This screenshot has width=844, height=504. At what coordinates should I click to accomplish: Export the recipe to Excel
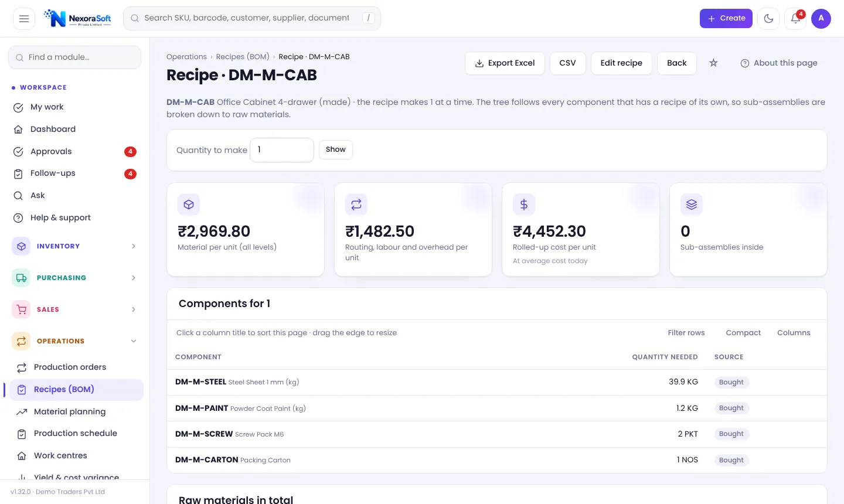[x=505, y=63]
